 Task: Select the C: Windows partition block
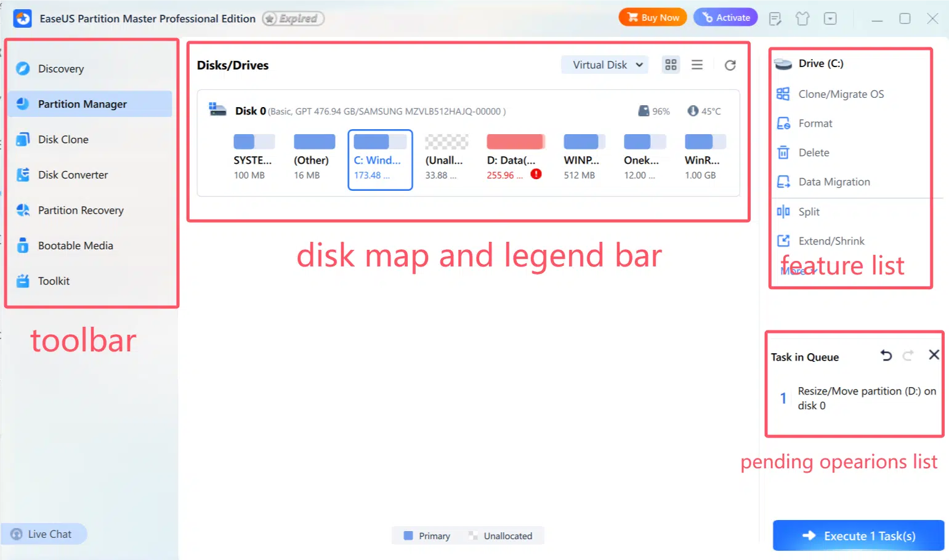pyautogui.click(x=380, y=159)
